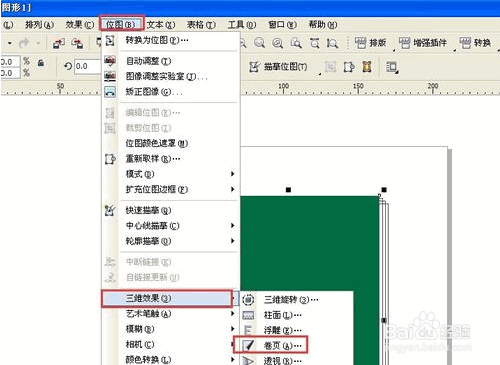The image size is (500, 365).
Task: Open the 帮助(H) help menu
Action: pos(323,25)
